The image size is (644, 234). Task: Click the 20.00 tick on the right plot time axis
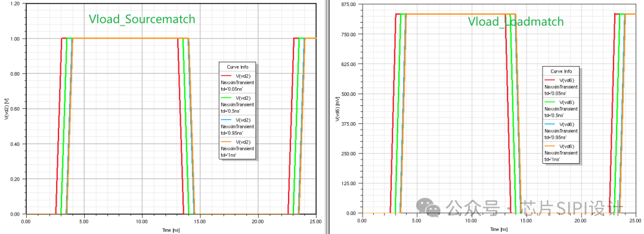580,220
